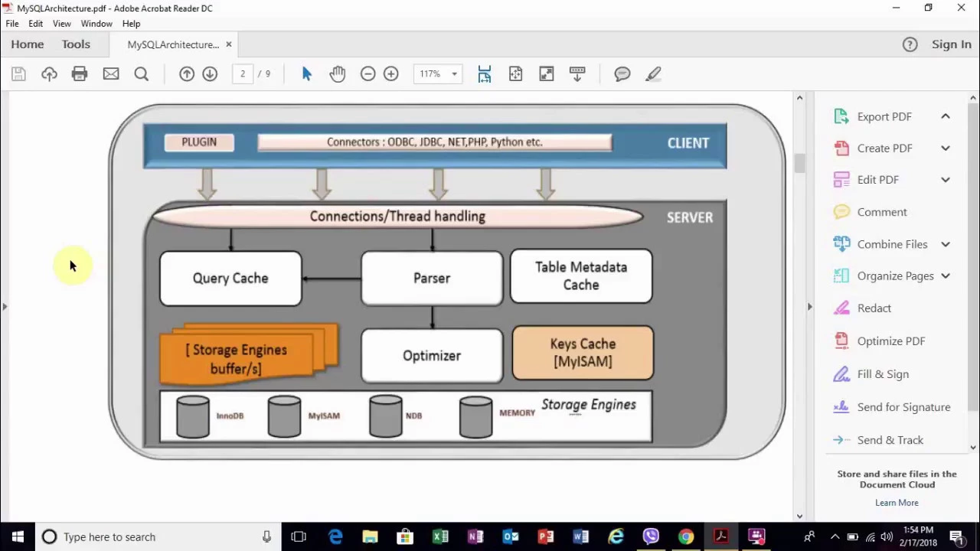Open Organize Pages tool
Image resolution: width=980 pixels, height=551 pixels.
pos(895,276)
